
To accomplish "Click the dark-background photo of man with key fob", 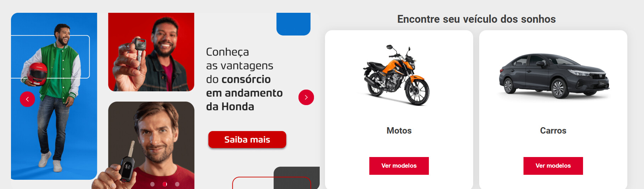I will click(151, 145).
